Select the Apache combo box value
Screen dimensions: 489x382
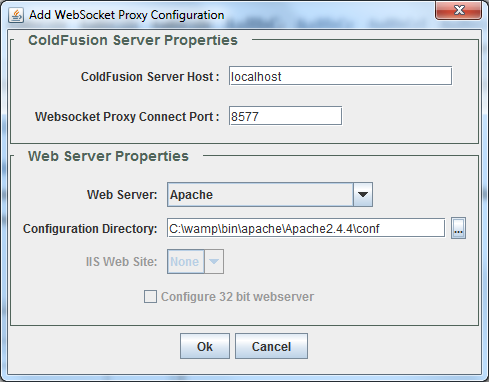[260, 195]
